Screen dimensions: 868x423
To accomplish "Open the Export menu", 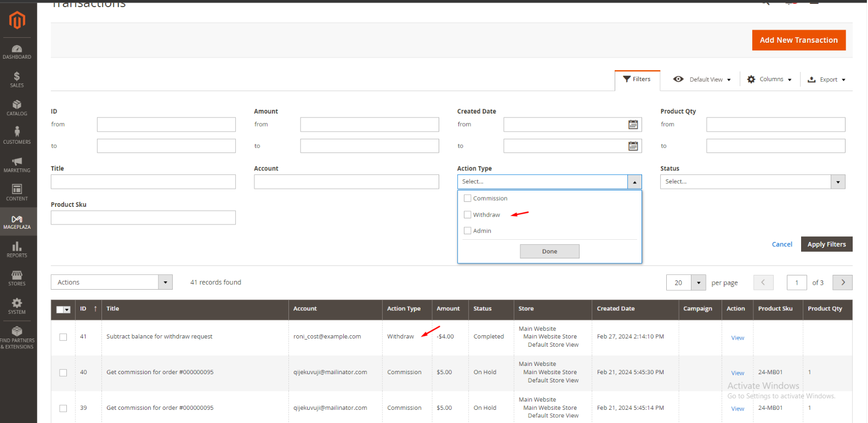I will point(827,80).
